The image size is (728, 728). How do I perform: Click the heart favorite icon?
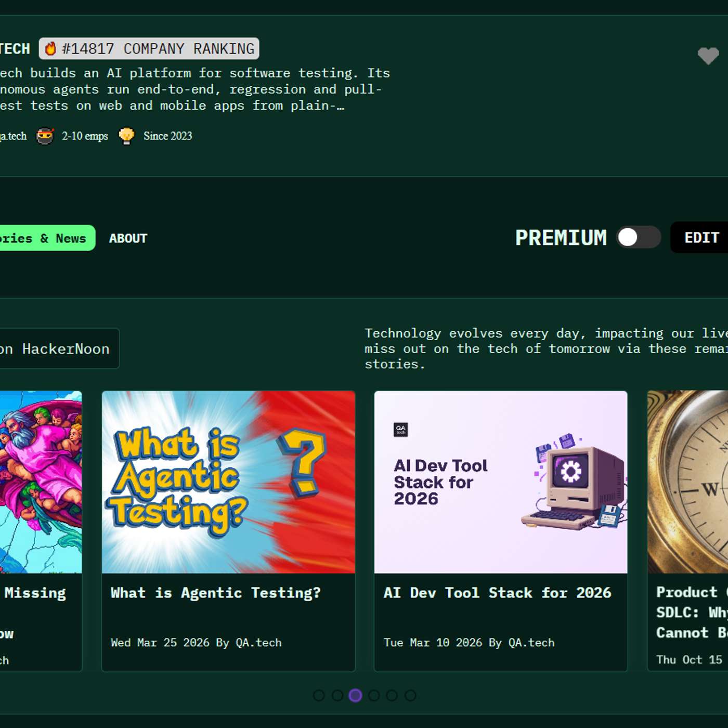(708, 56)
